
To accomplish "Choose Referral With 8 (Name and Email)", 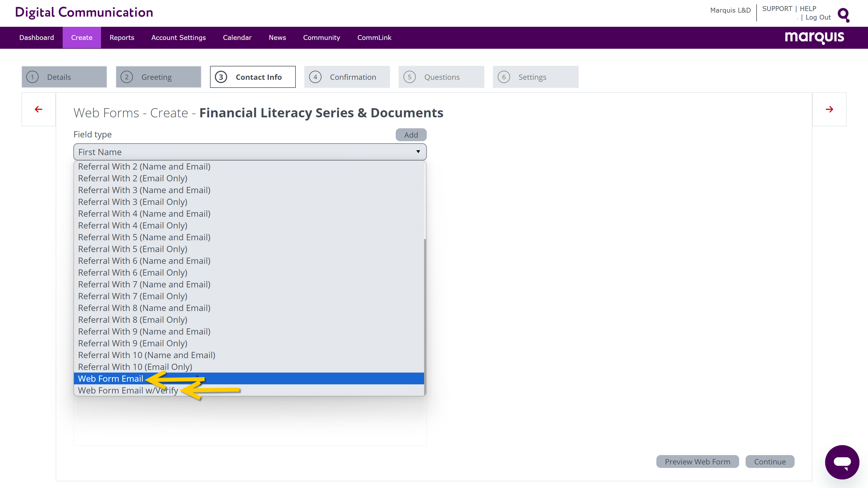I will tap(249, 308).
